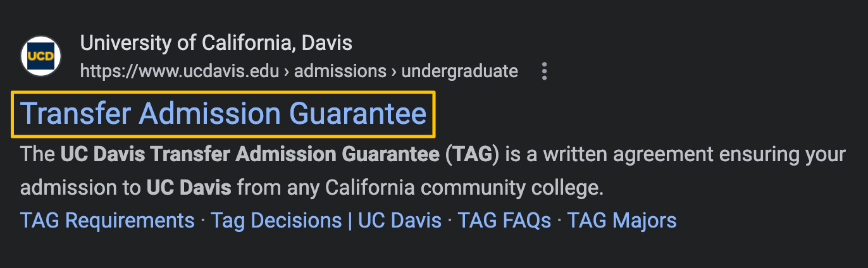
Task: Open the Tag Decisions | UC Davis sitelink
Action: tap(326, 221)
